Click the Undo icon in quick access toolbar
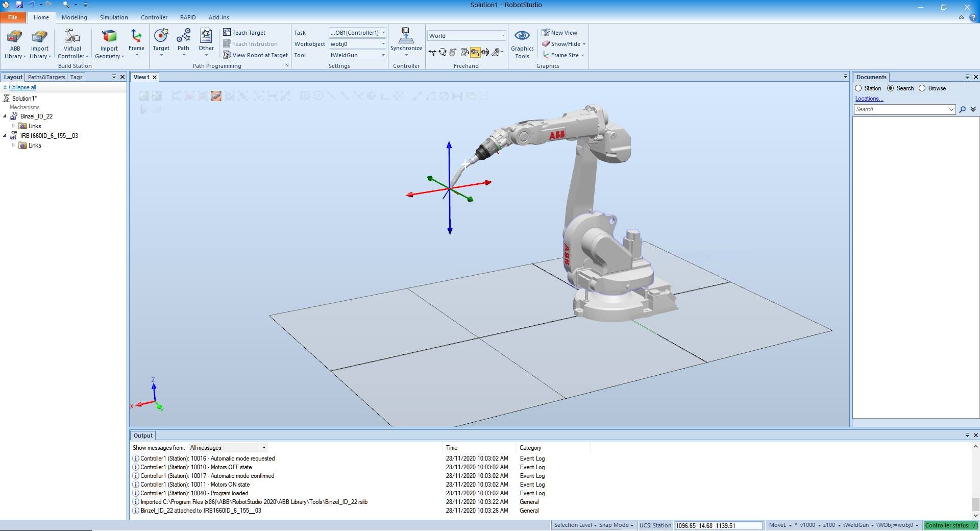 [32, 5]
